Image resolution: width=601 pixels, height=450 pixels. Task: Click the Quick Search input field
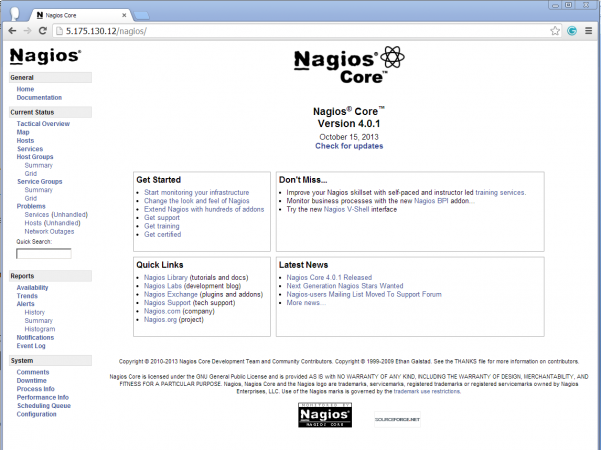click(x=44, y=253)
